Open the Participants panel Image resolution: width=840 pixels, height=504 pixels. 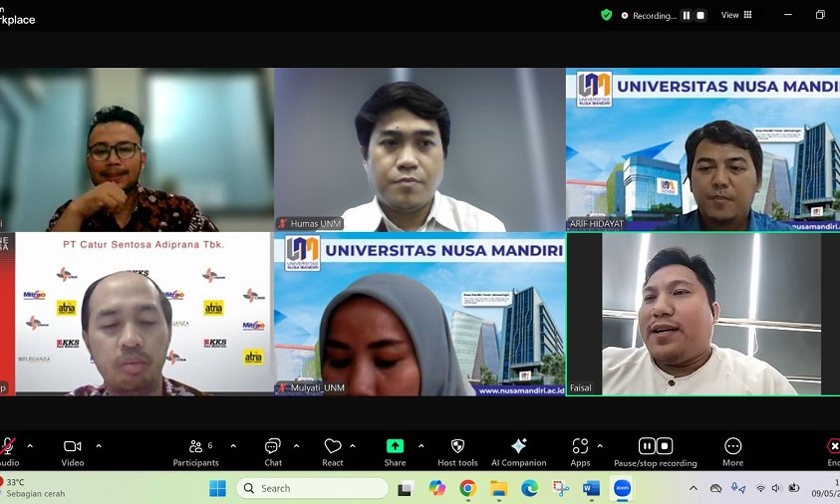pos(195,452)
